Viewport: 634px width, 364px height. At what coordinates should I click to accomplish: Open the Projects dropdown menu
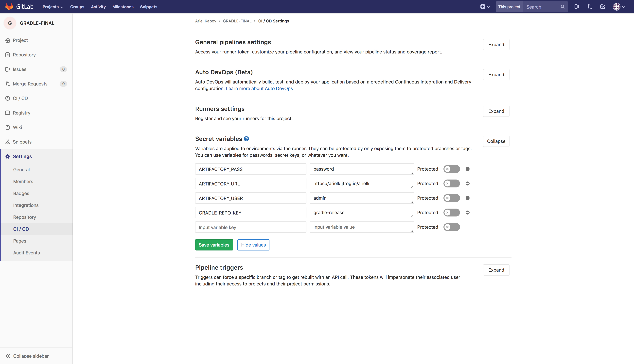tap(53, 7)
